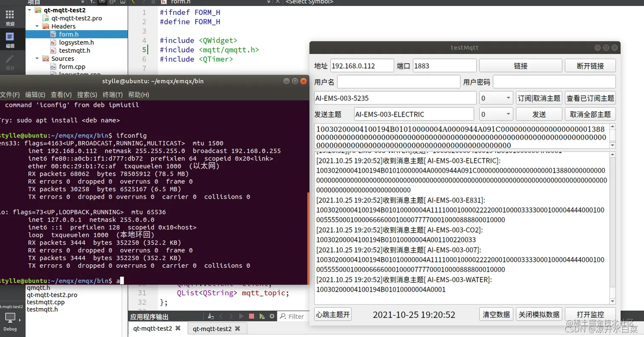This screenshot has height=337, width=644.
Task: Select form.cpp in the Sources folder
Action: click(x=72, y=67)
